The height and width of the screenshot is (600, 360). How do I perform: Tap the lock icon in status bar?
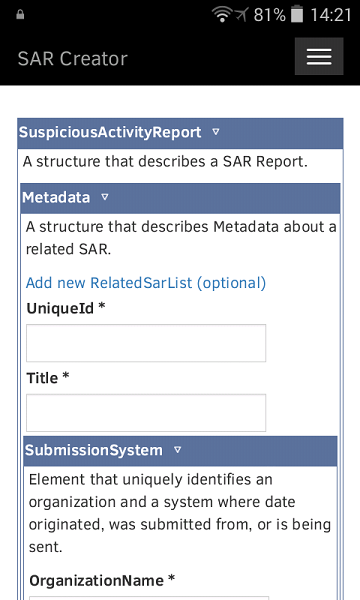20,15
